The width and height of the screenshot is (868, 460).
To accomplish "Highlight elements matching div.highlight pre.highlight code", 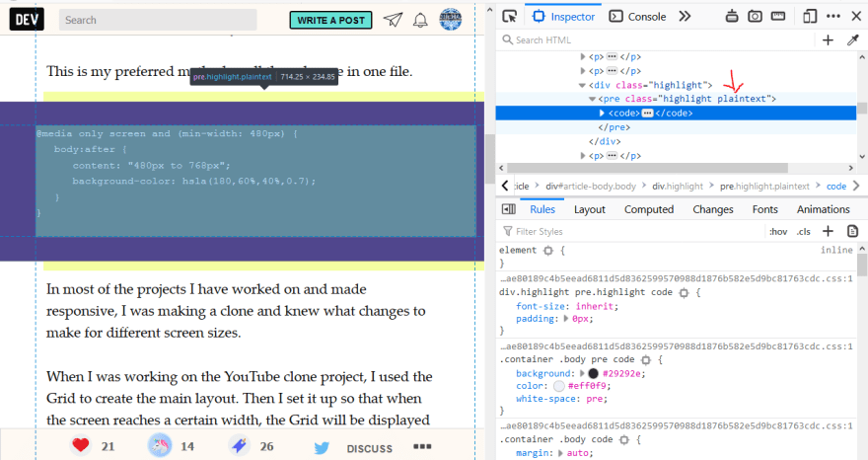I will [x=684, y=292].
